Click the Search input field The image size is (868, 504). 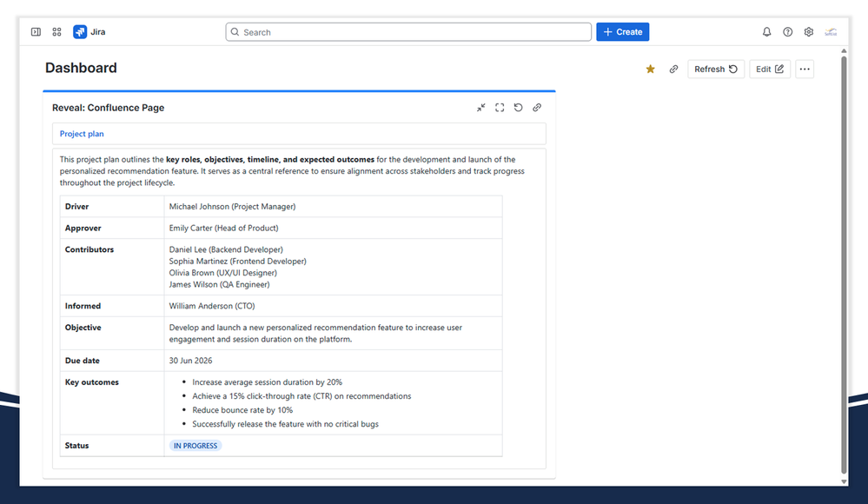(408, 32)
